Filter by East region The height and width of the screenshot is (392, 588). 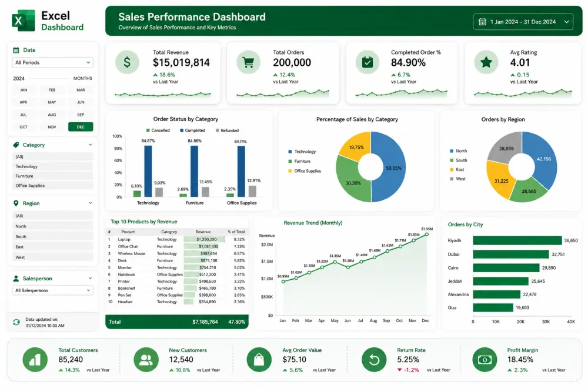pos(52,247)
